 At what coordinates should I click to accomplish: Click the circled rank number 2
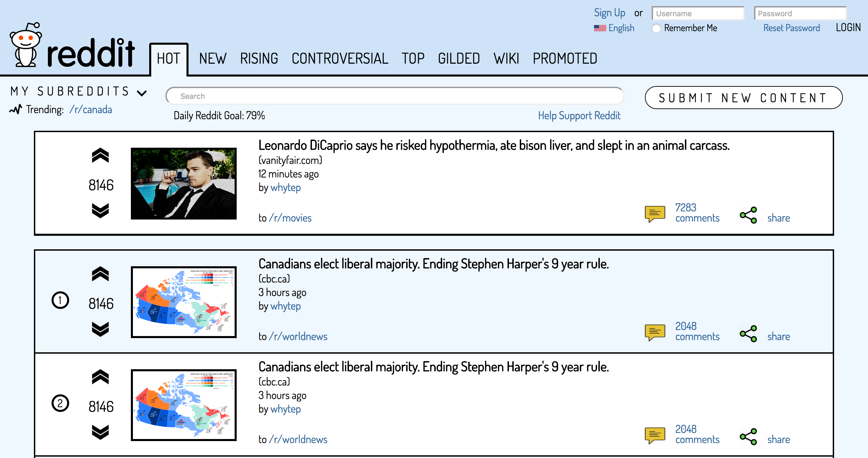[x=60, y=403]
